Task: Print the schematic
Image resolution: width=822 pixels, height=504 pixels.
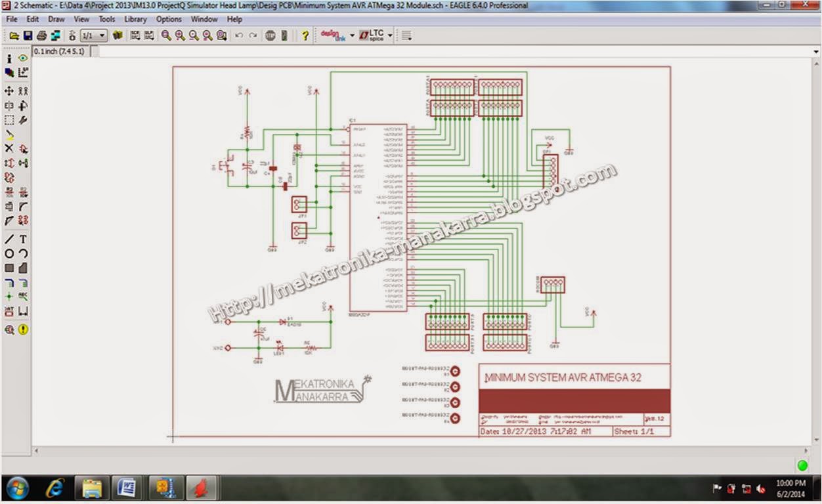Action: (x=41, y=35)
